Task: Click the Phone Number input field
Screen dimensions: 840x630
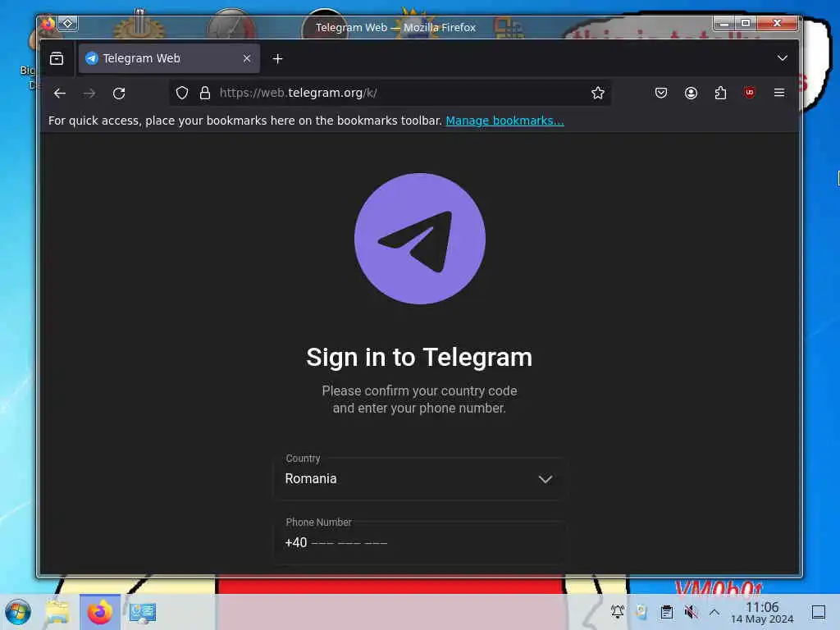Action: coord(421,543)
